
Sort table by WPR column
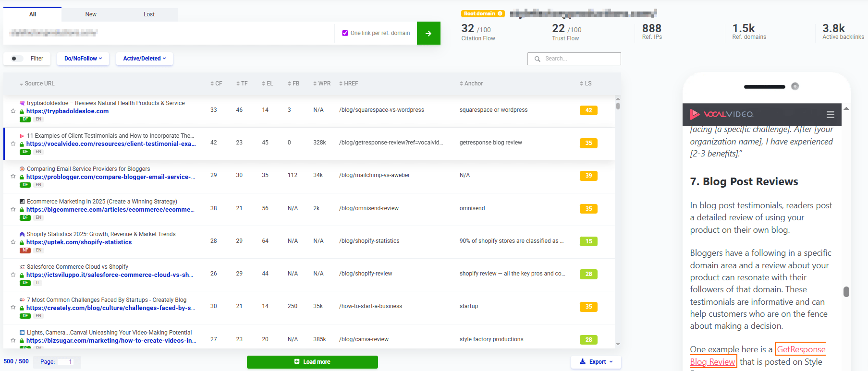[322, 84]
